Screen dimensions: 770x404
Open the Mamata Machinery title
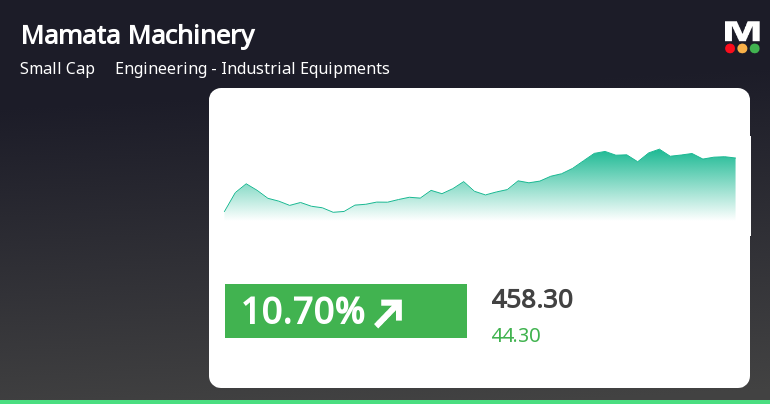(138, 35)
